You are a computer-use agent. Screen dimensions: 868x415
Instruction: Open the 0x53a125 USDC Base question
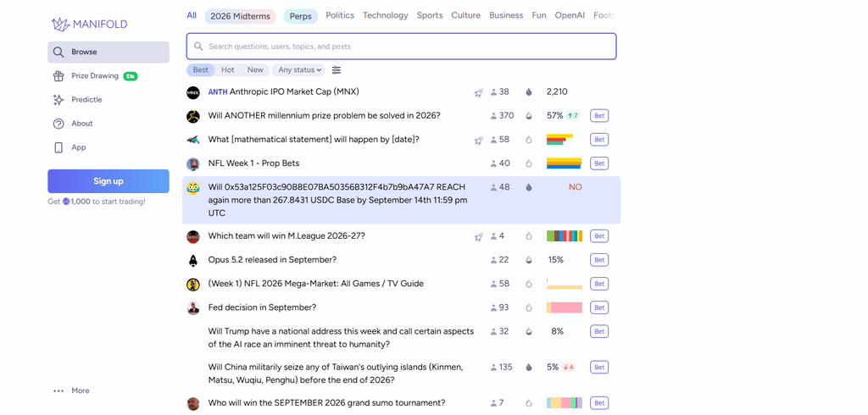(337, 200)
